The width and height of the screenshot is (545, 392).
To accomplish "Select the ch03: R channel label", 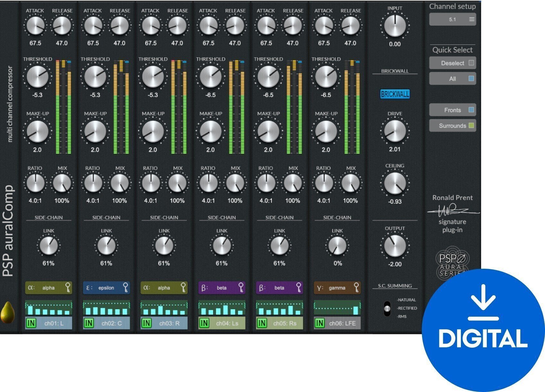I will point(169,323).
